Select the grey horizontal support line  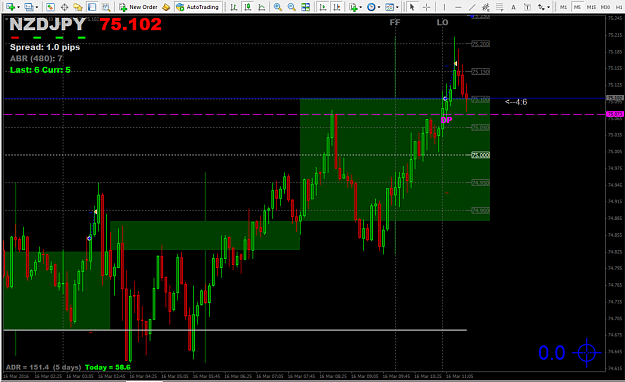[235, 330]
